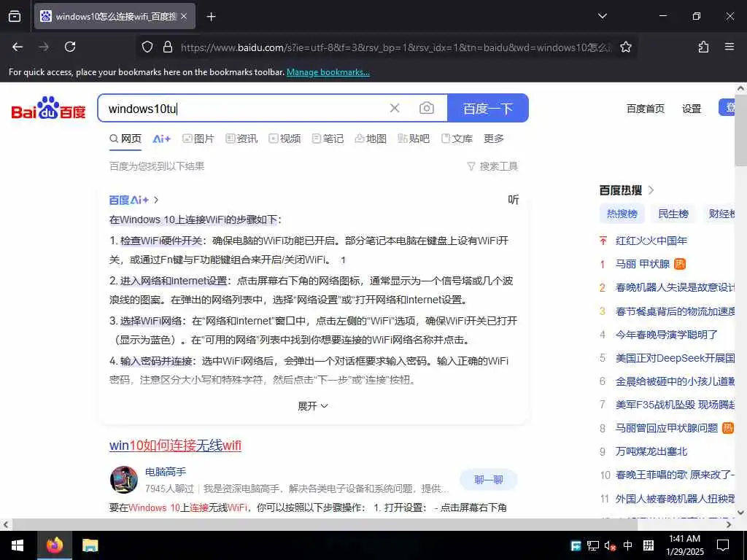The width and height of the screenshot is (747, 560).
Task: Click citation number 1 in AI answer
Action: coord(343,260)
